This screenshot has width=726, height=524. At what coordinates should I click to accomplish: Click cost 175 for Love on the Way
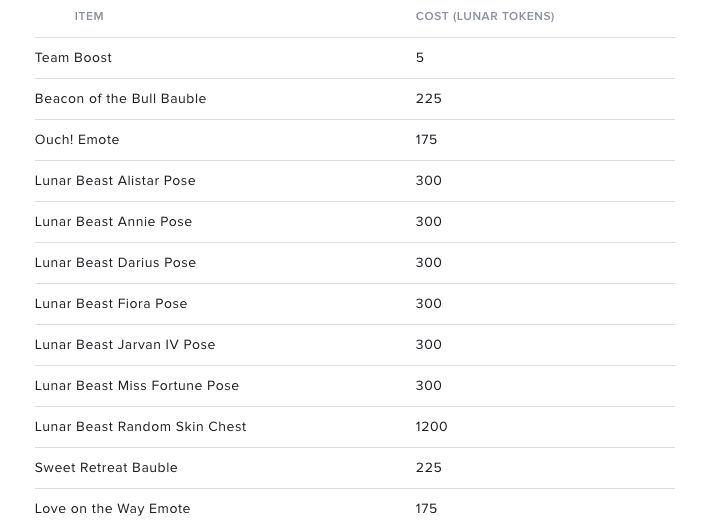426,509
